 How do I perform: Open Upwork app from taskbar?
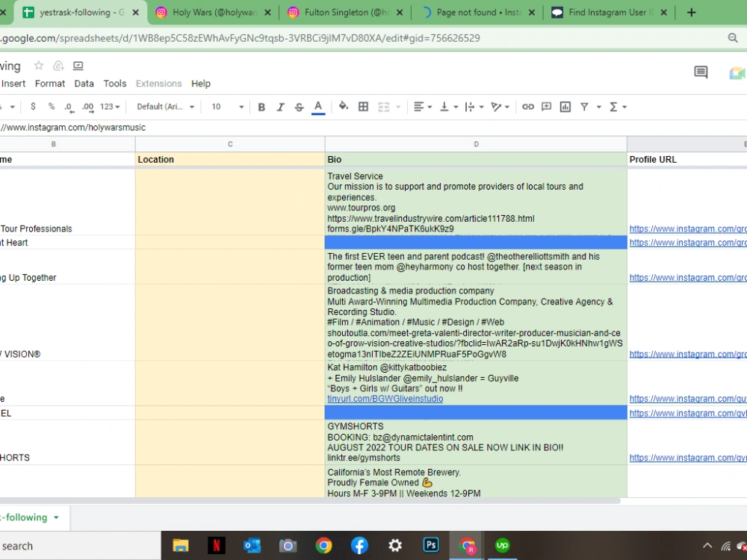click(x=502, y=545)
